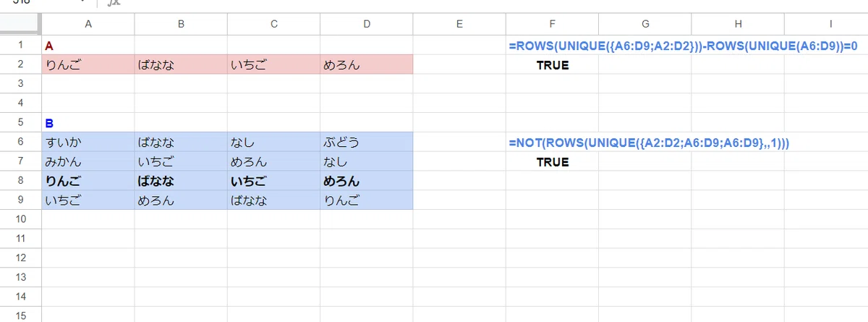Click the red label A in cell A1
Screen dimensions: 868x322
(x=49, y=46)
